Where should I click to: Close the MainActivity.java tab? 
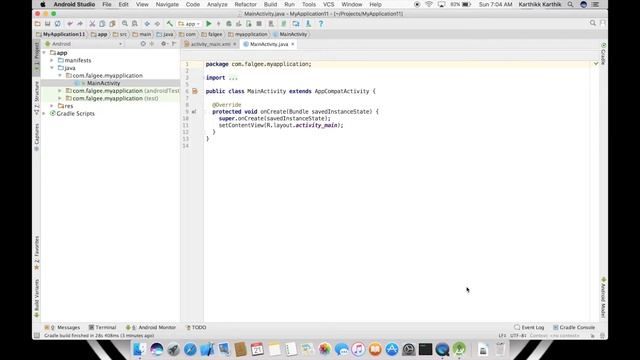(x=293, y=44)
